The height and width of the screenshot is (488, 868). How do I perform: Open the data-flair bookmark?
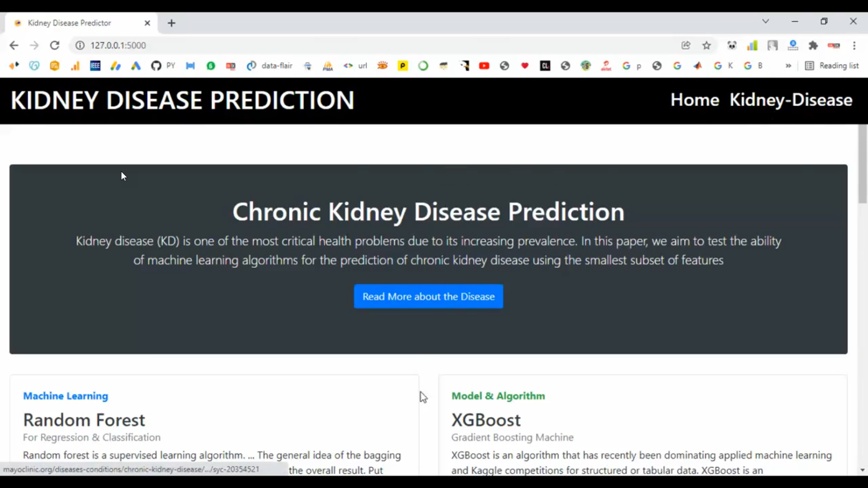pyautogui.click(x=270, y=66)
